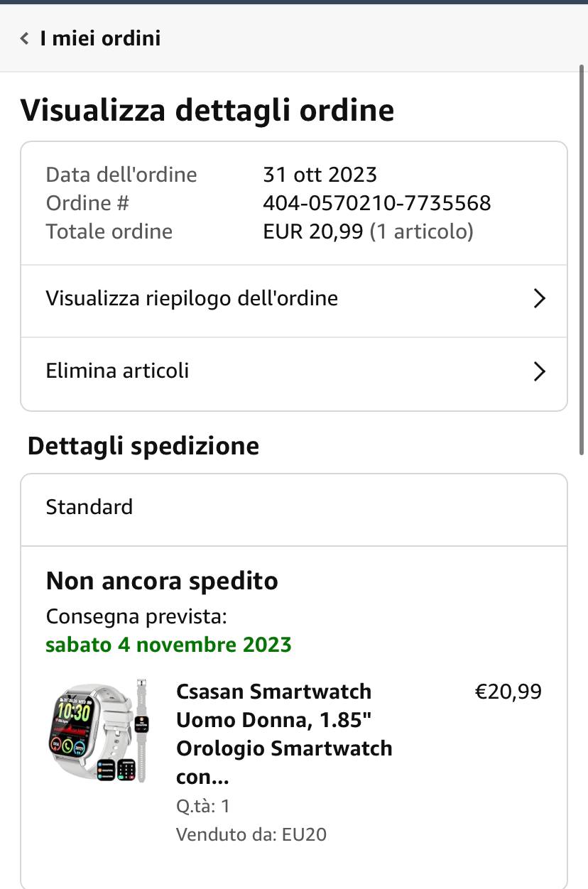Click the EUR 20,99 order total
Screen dimensions: 588x889
313,231
